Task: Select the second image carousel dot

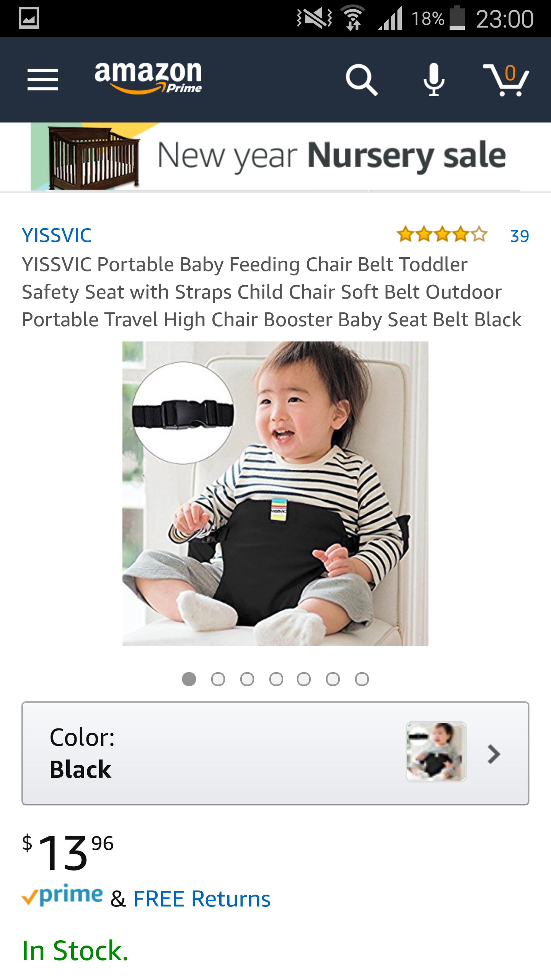Action: [218, 679]
